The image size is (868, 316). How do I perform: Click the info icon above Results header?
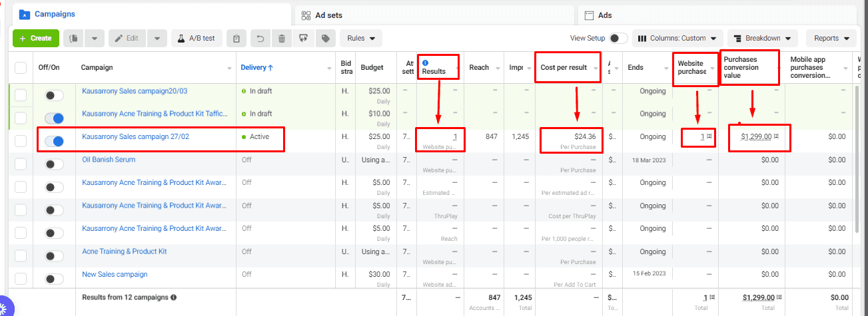coord(426,63)
